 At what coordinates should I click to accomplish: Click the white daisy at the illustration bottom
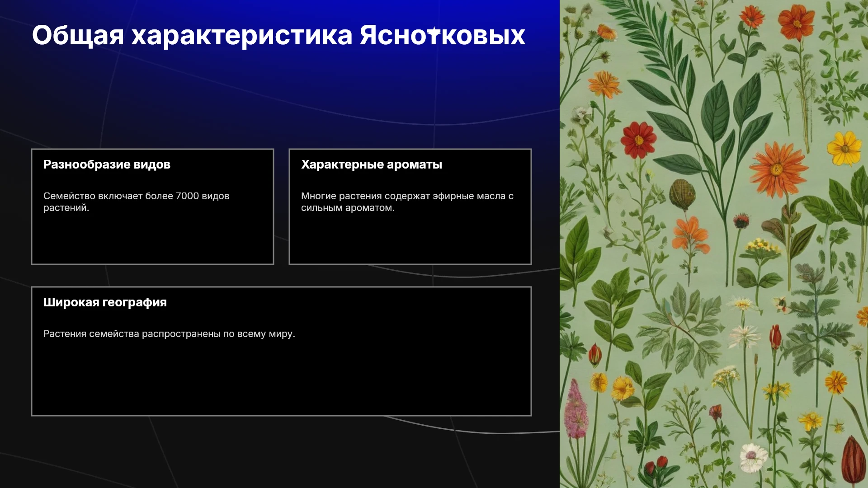click(x=752, y=456)
